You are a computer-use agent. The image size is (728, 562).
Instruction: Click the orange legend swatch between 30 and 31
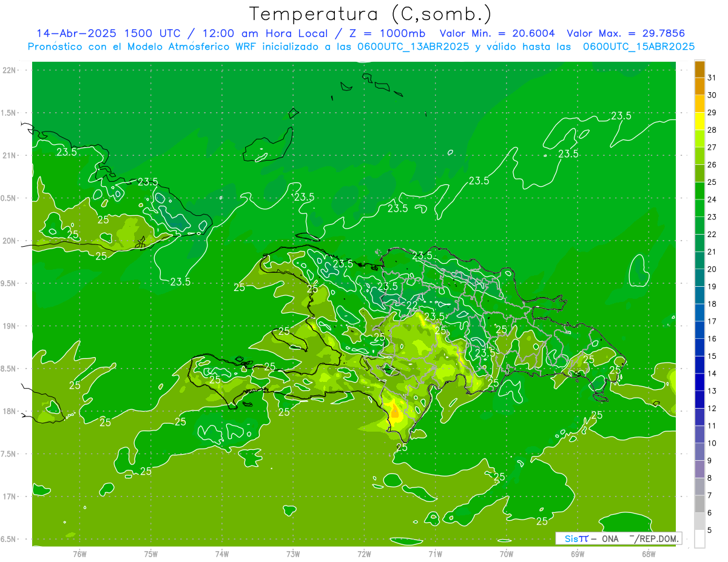pyautogui.click(x=699, y=86)
